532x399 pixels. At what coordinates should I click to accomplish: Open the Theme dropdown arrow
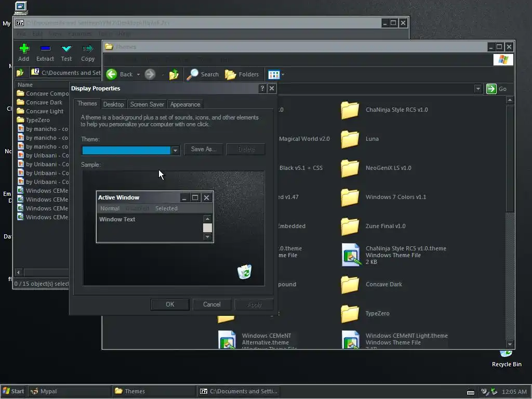176,150
